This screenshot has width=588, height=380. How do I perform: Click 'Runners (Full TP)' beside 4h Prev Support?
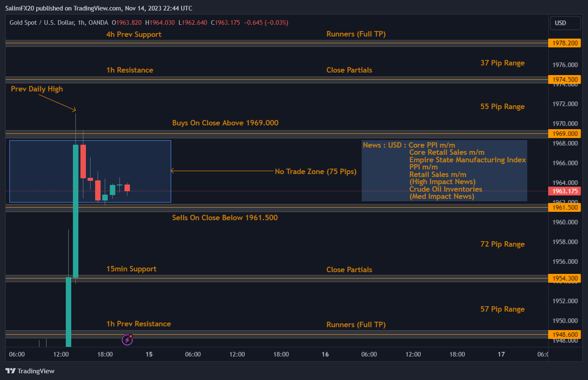(x=356, y=34)
